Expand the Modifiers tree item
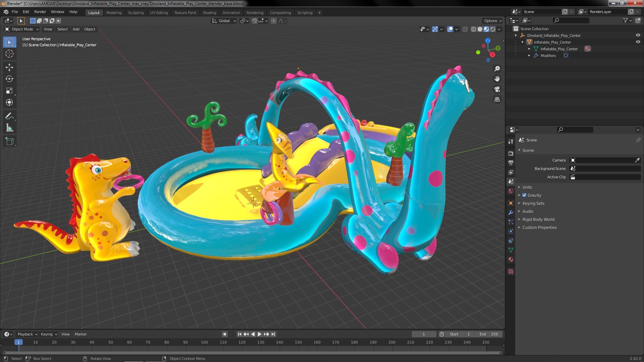Image resolution: width=644 pixels, height=362 pixels. (x=529, y=56)
